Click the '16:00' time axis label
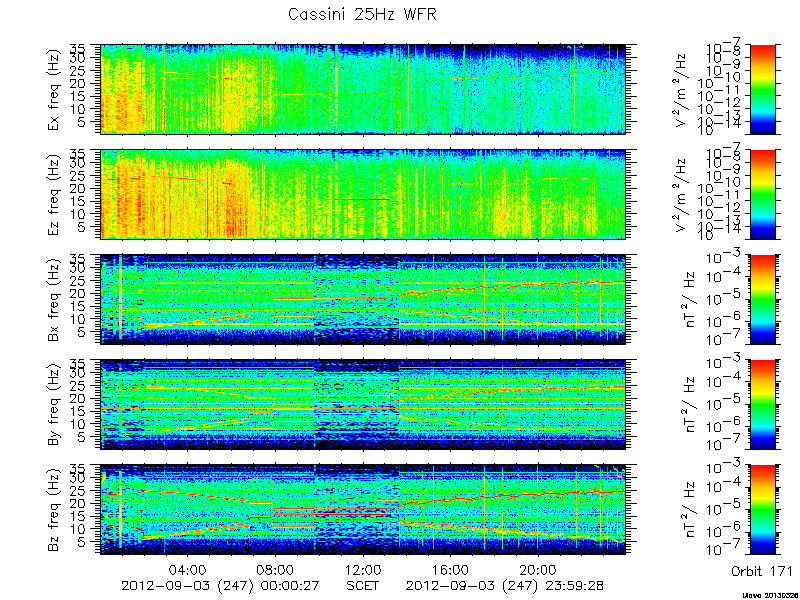 [x=451, y=569]
